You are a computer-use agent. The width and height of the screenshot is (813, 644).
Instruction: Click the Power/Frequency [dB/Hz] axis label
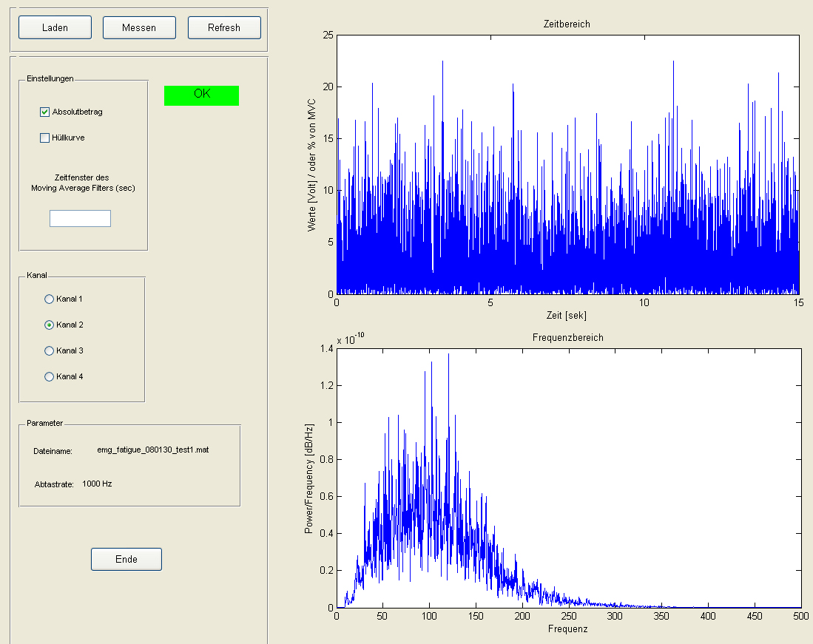pyautogui.click(x=309, y=478)
